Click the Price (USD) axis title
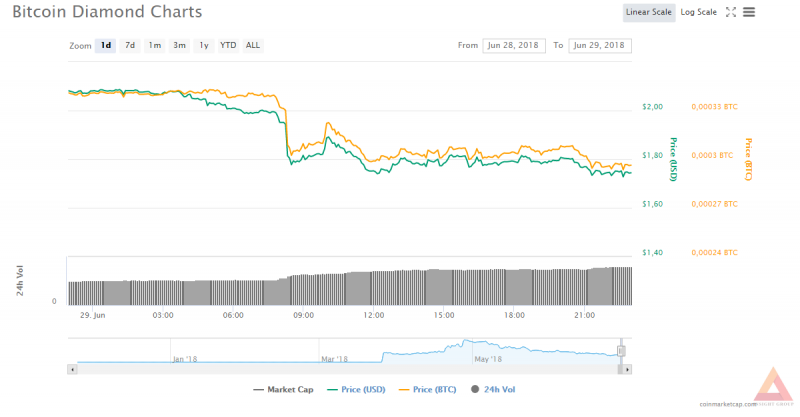 point(673,159)
